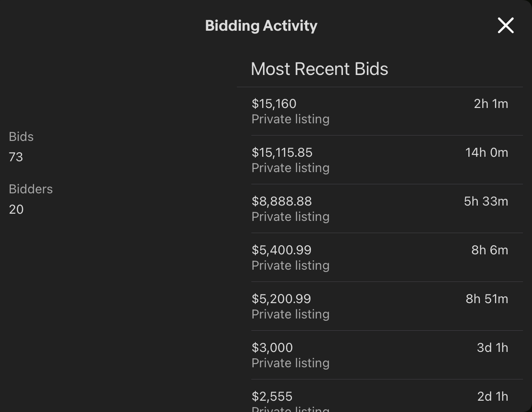Viewport: 532px width, 412px height.
Task: Select the $3,000 bid amount
Action: coord(272,348)
